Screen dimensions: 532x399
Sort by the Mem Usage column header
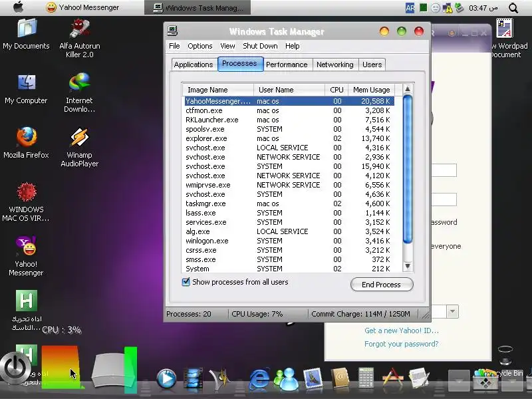point(372,90)
